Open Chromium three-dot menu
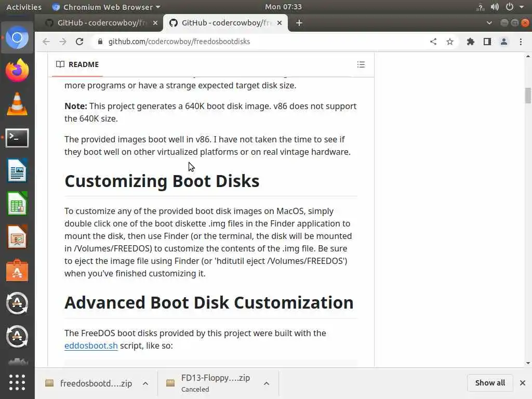Image resolution: width=532 pixels, height=399 pixels. click(521, 42)
